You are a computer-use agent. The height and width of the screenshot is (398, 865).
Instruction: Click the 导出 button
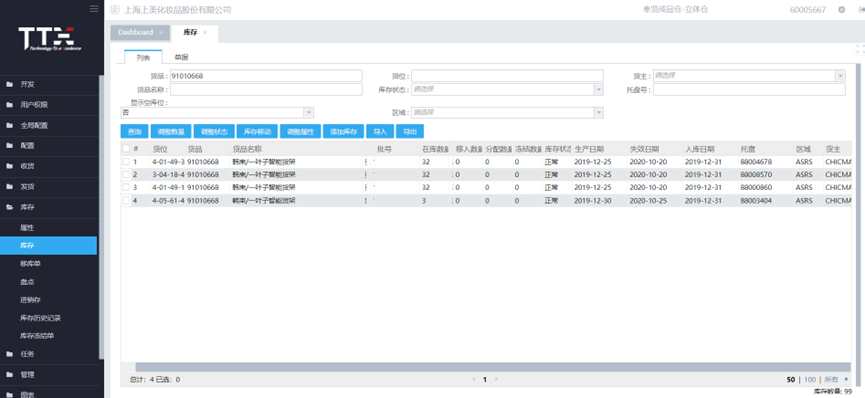point(410,131)
